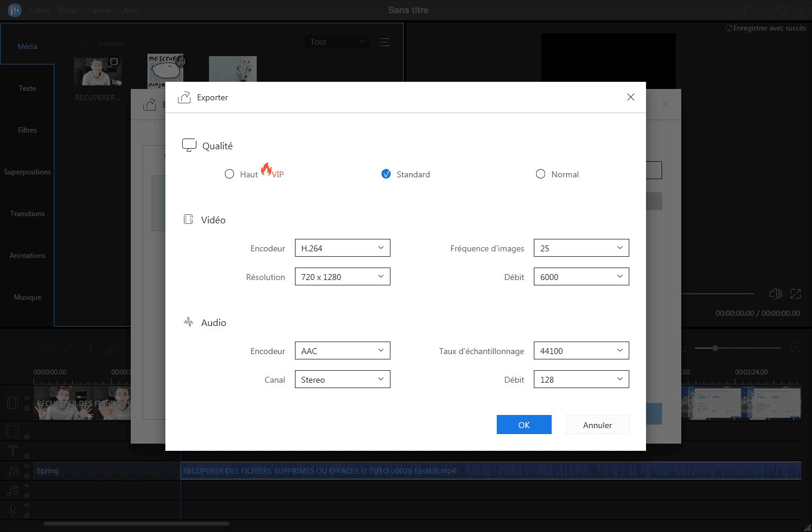Close the Exporter dialog behind the settings

pos(666,104)
